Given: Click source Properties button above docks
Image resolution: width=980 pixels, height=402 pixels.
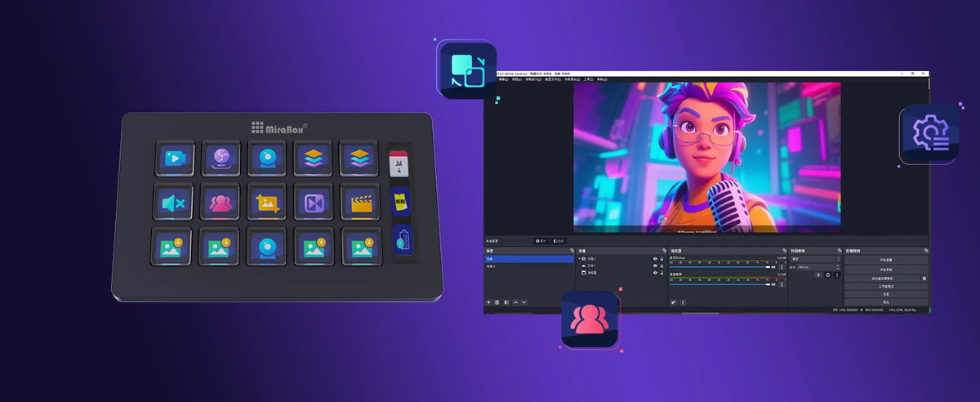Looking at the screenshot, I should 541,241.
